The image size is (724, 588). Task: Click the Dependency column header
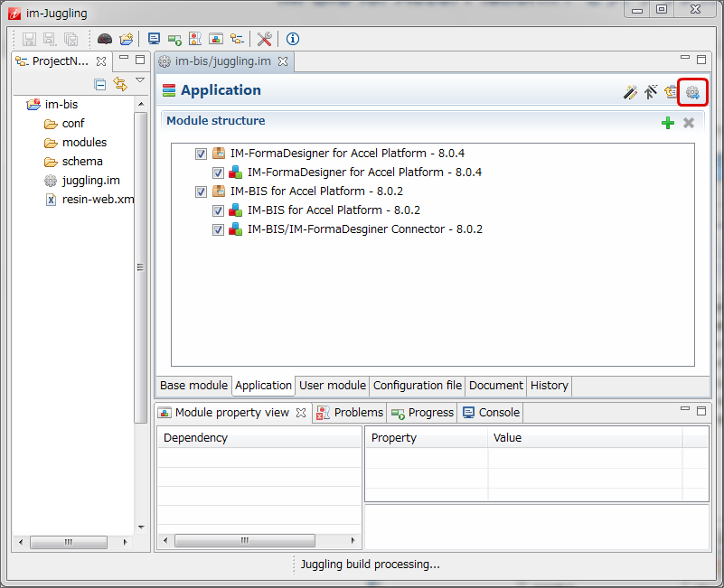tap(260, 438)
